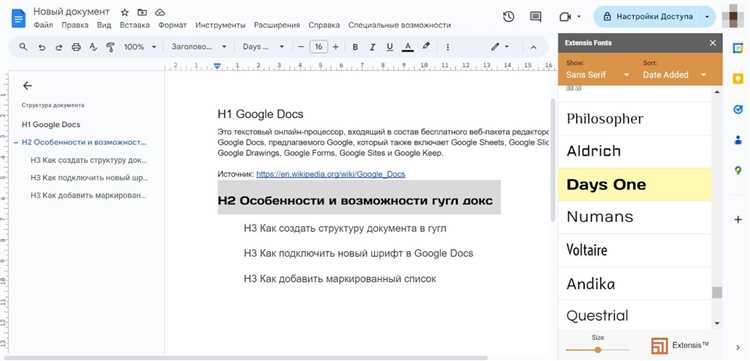Close document outline with back arrow
This screenshot has height=361, width=750.
pyautogui.click(x=27, y=86)
